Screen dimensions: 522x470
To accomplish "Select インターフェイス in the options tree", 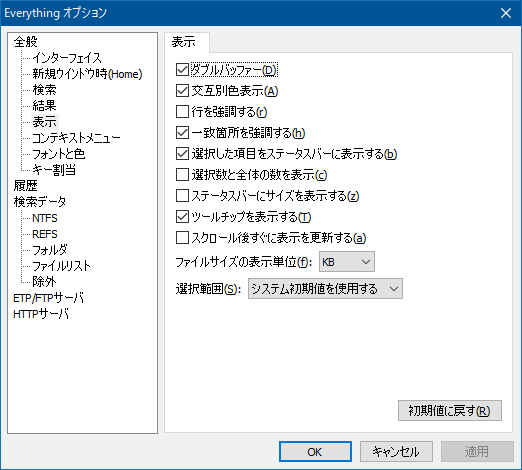I will pos(67,58).
